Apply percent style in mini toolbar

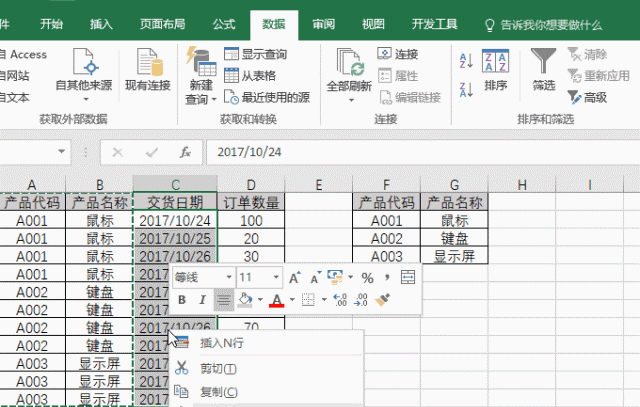coord(367,277)
